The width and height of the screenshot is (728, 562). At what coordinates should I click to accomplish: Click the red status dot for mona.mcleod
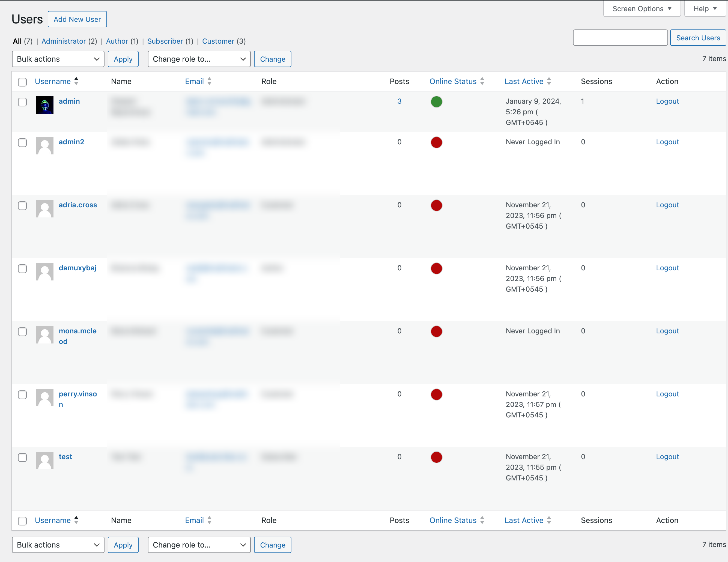click(436, 331)
